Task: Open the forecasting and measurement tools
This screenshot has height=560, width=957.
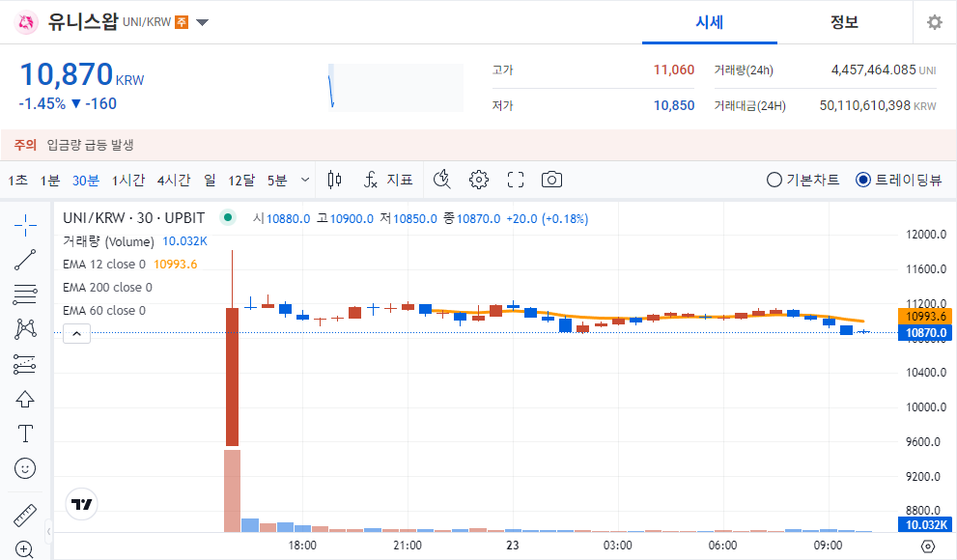Action: [25, 364]
